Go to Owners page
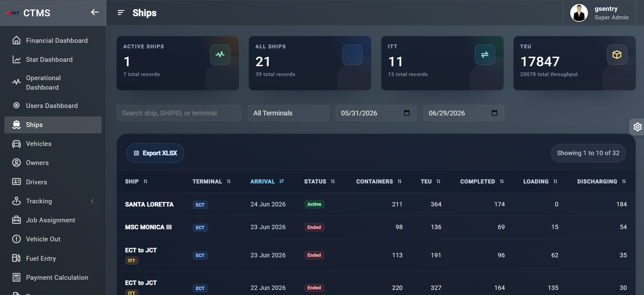This screenshot has width=644, height=295. [x=53, y=163]
